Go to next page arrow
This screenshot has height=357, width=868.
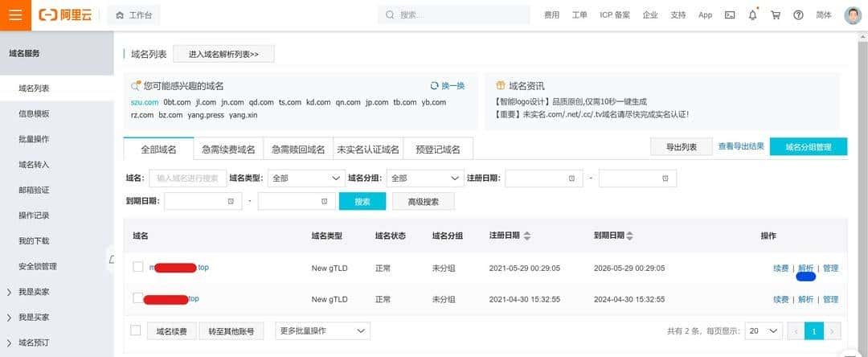pos(833,331)
